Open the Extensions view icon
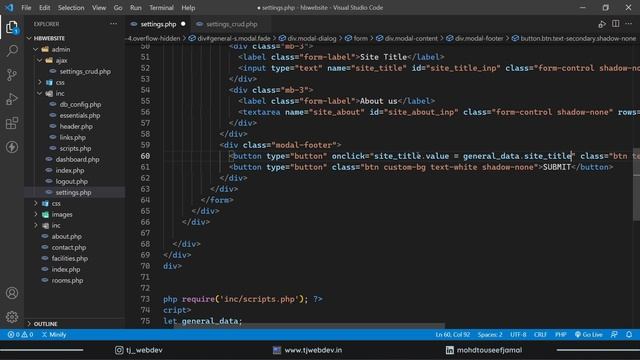640x360 pixels. pos(12,123)
